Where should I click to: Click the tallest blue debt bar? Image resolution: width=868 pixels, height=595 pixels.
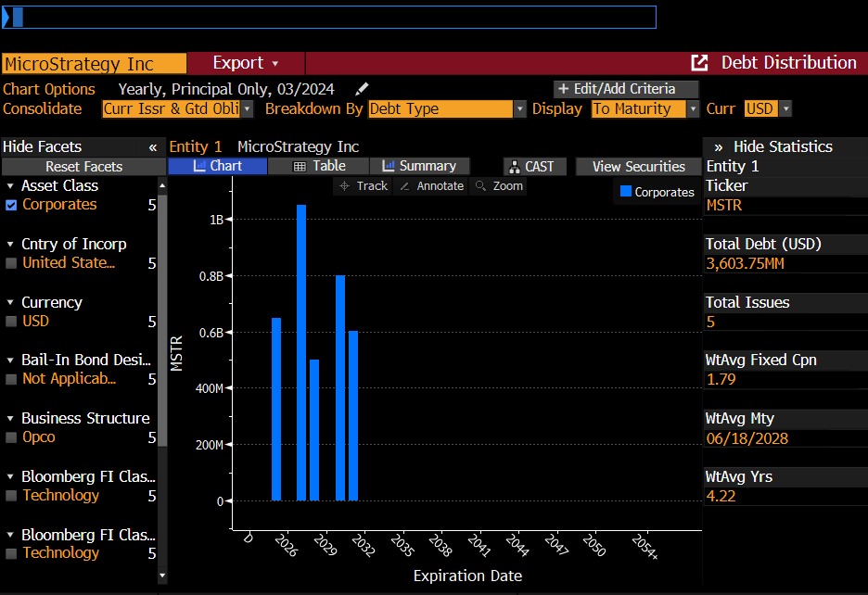(x=301, y=352)
